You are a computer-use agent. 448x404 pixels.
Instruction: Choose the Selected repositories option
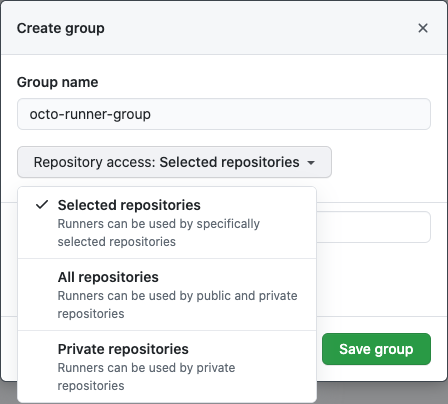coord(167,223)
